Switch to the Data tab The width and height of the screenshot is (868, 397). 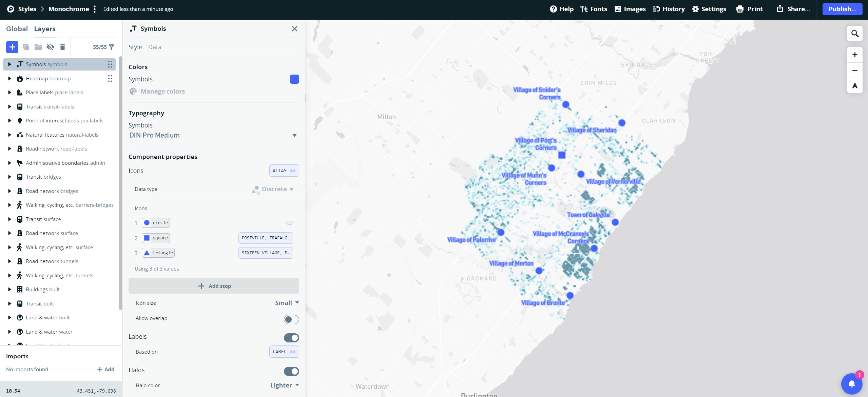[155, 47]
